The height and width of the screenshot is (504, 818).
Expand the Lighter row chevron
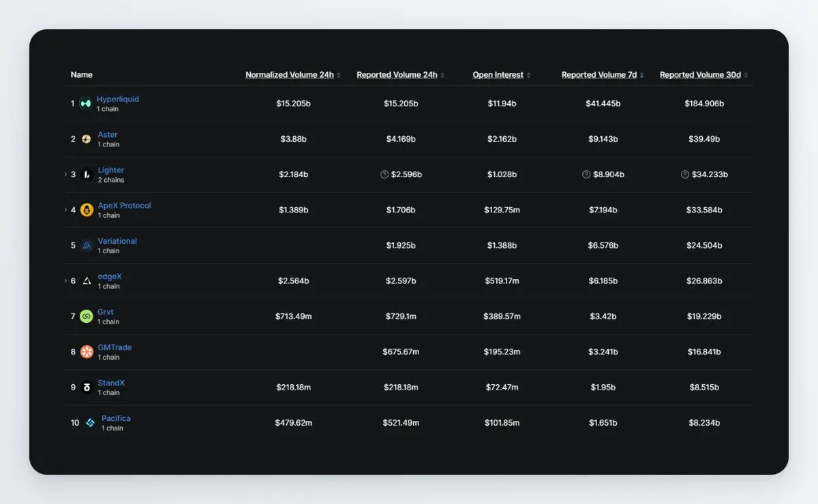[x=66, y=174]
